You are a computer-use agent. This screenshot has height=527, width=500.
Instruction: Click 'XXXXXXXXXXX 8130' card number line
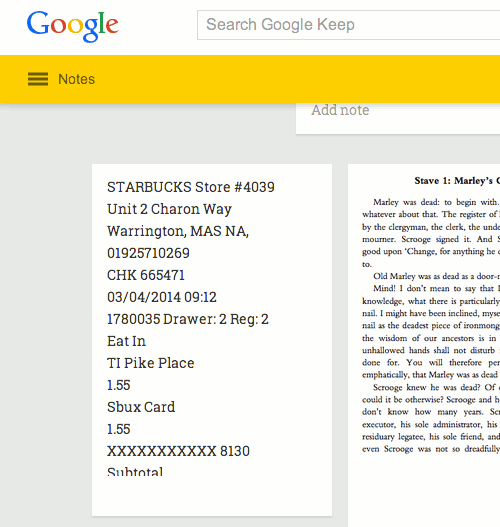pos(178,451)
